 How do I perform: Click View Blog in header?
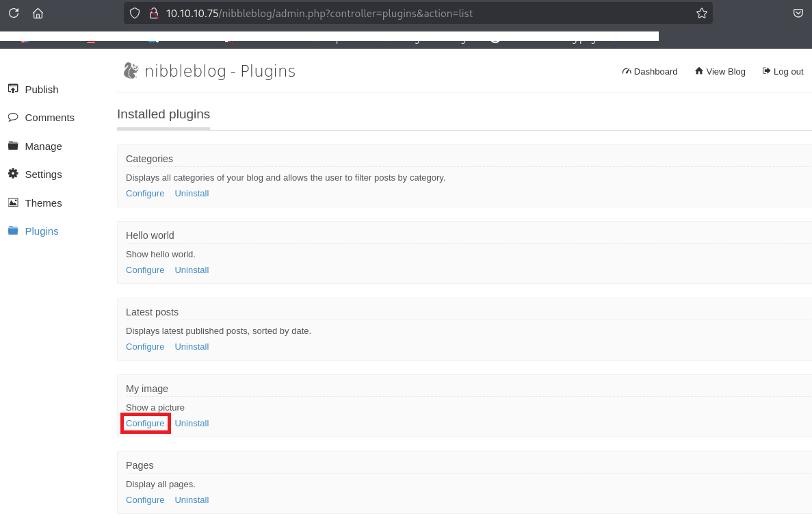tap(720, 71)
